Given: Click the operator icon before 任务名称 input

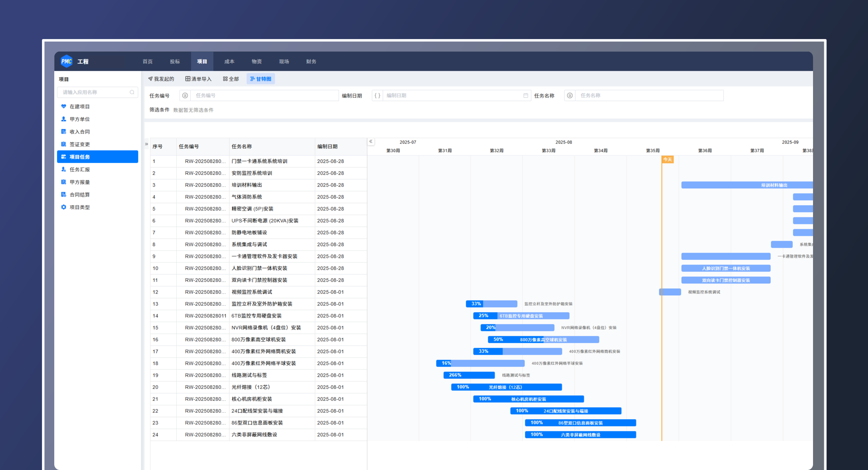Looking at the screenshot, I should coord(570,95).
